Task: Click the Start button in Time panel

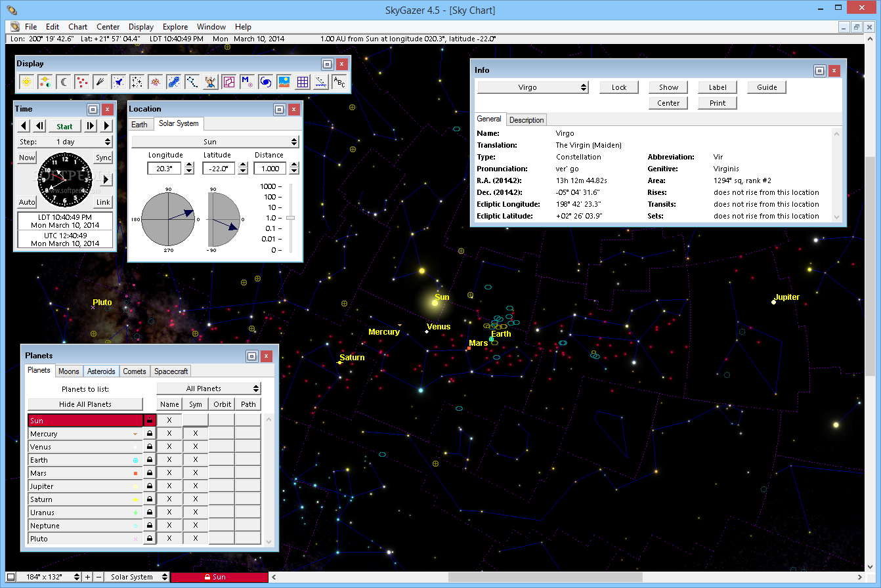Action: coord(65,126)
